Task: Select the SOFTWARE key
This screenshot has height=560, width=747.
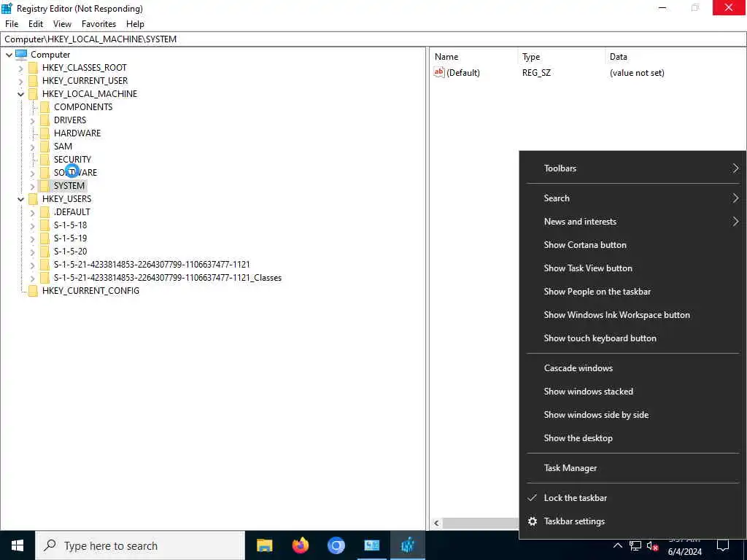Action: [x=75, y=172]
